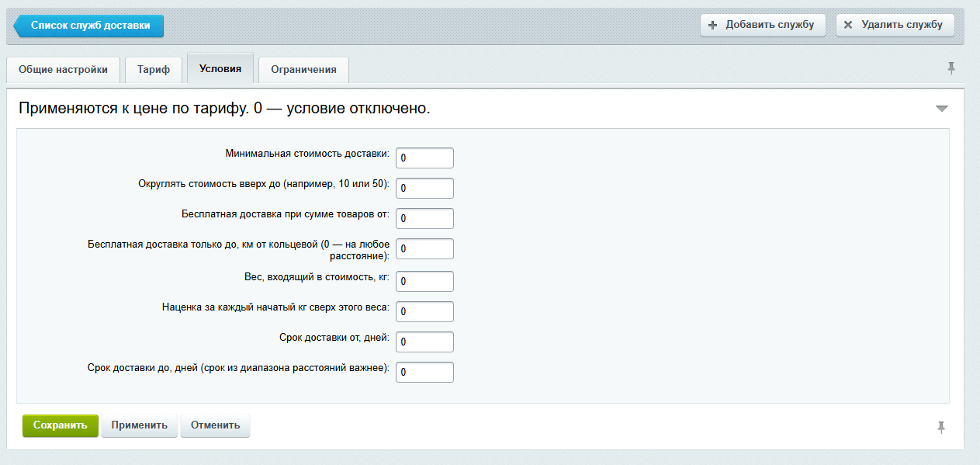Click the Добавить службу button

coord(763,25)
